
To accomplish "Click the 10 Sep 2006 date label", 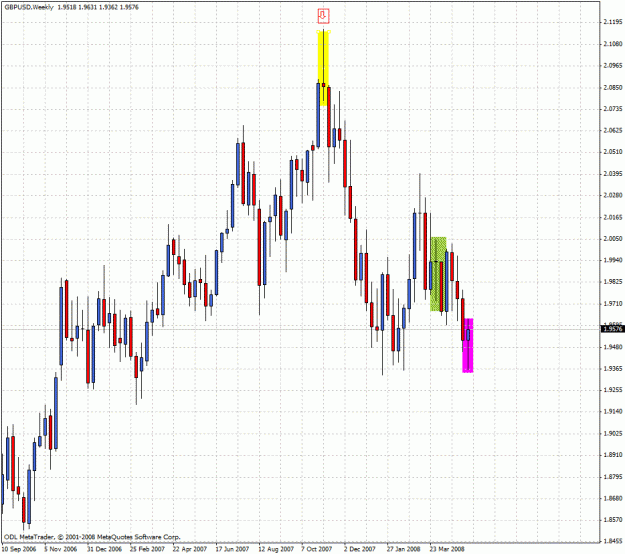I will (x=19, y=549).
